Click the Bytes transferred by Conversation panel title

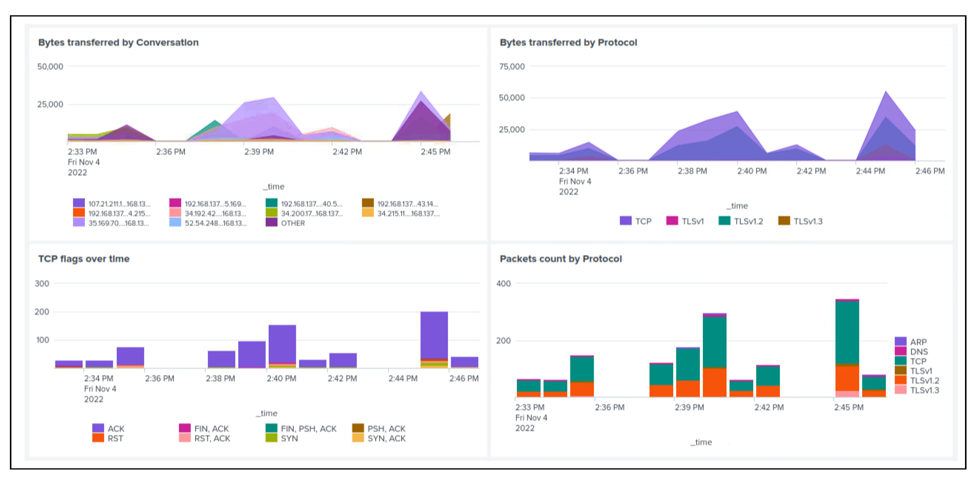118,42
